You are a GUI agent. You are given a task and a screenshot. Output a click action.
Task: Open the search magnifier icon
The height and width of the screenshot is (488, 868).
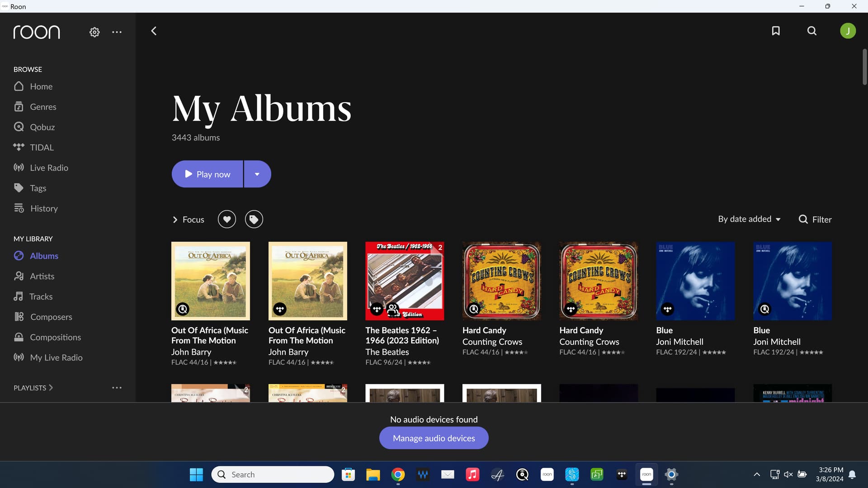click(x=812, y=31)
